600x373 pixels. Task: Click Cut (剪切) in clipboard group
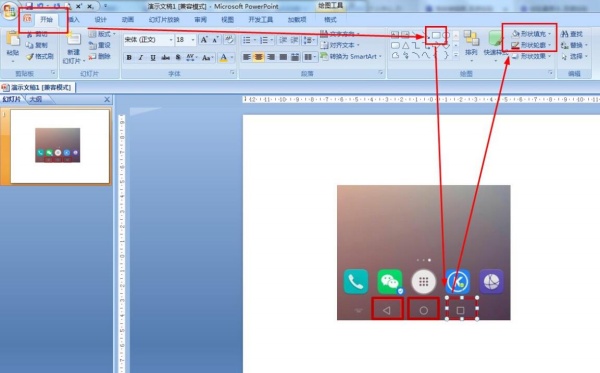37,34
